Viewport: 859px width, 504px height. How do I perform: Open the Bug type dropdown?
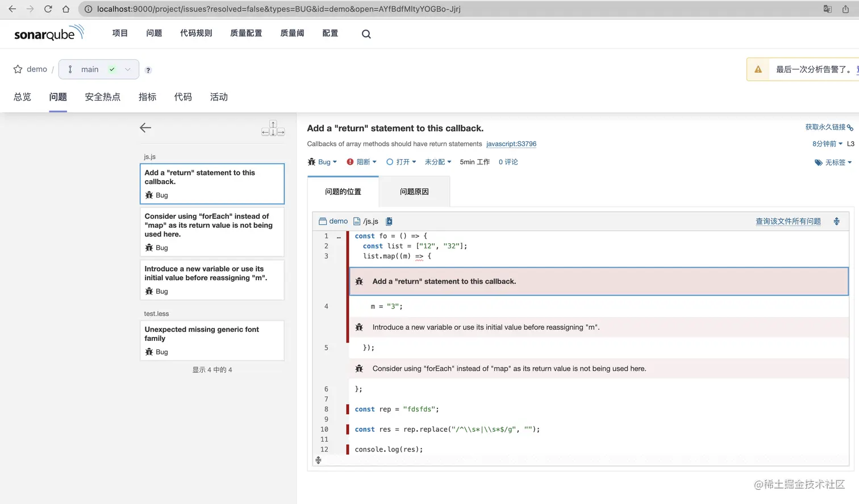[327, 162]
